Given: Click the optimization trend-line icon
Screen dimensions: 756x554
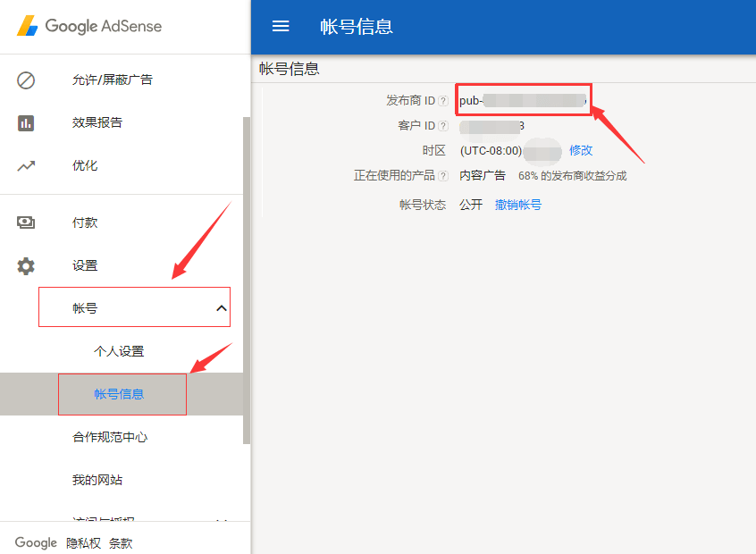Looking at the screenshot, I should [x=26, y=166].
